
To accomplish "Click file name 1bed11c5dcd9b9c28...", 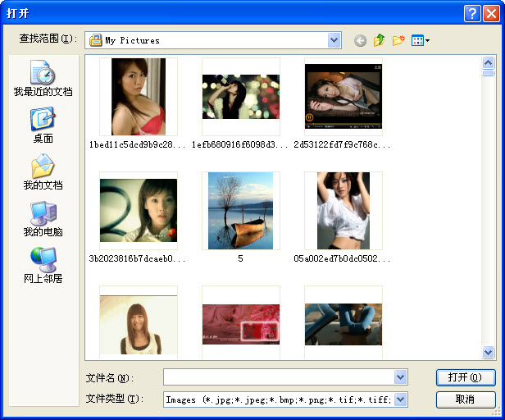I will 138,144.
